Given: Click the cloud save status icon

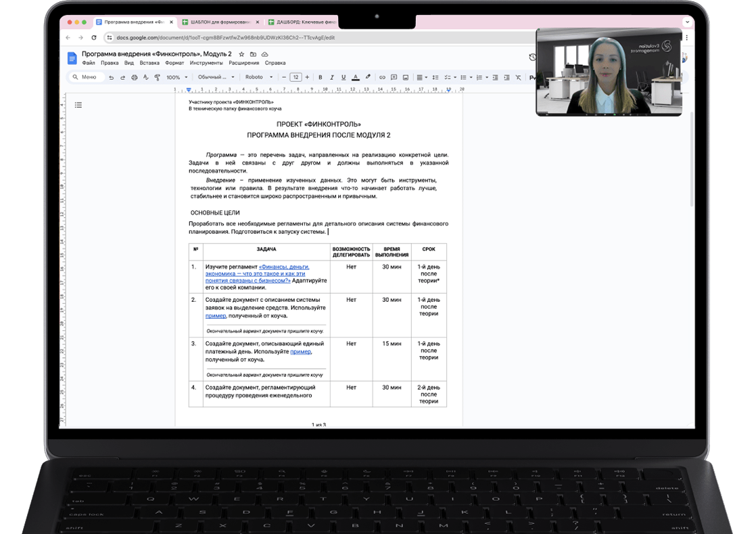Looking at the screenshot, I should (264, 54).
